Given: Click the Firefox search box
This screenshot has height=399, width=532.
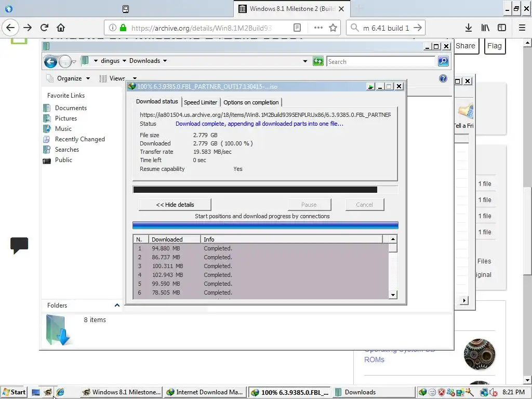Looking at the screenshot, I should tap(386, 28).
